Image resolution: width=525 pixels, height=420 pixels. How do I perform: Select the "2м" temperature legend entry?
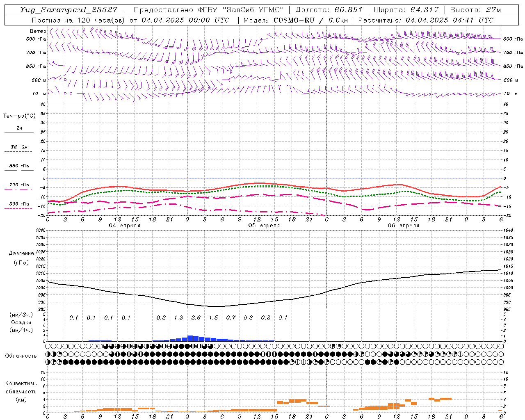19,128
